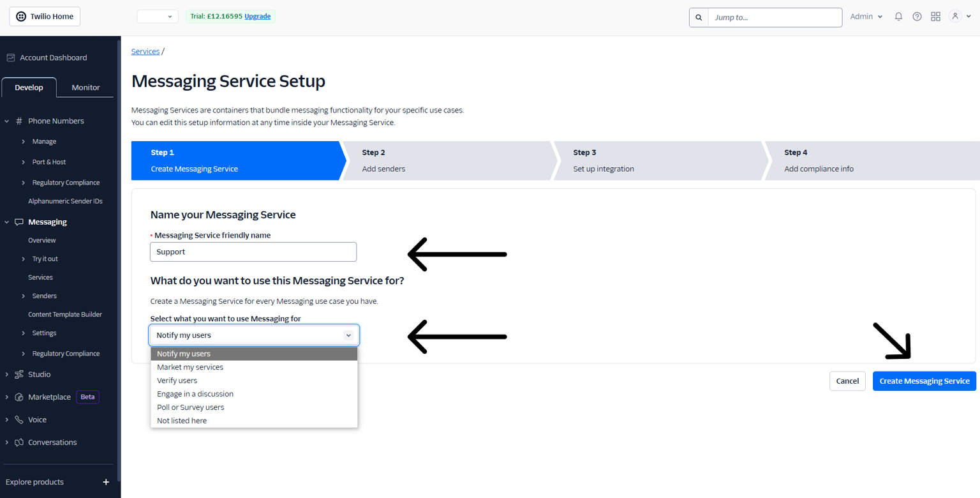Collapse the Phone Numbers section
980x498 pixels.
[7, 121]
